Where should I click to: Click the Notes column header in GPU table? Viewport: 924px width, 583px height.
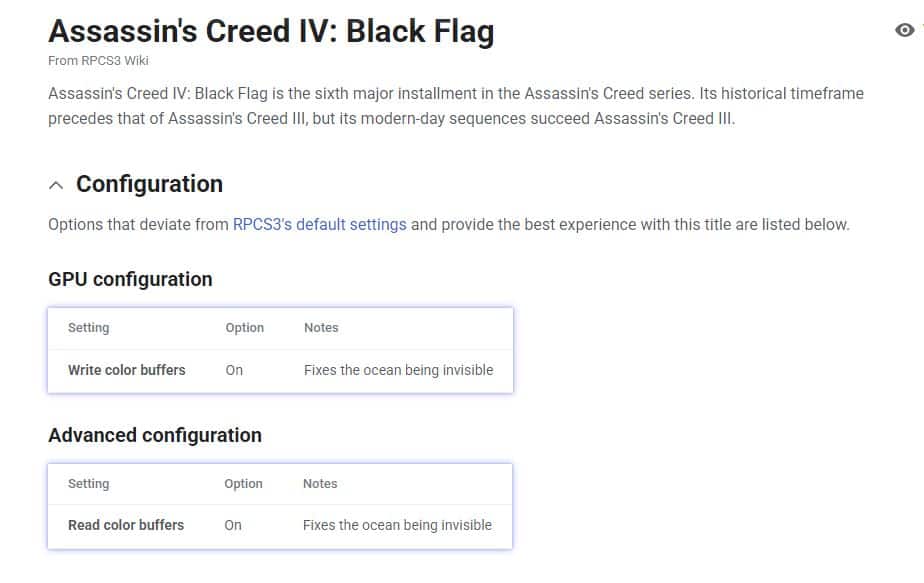pyautogui.click(x=321, y=328)
